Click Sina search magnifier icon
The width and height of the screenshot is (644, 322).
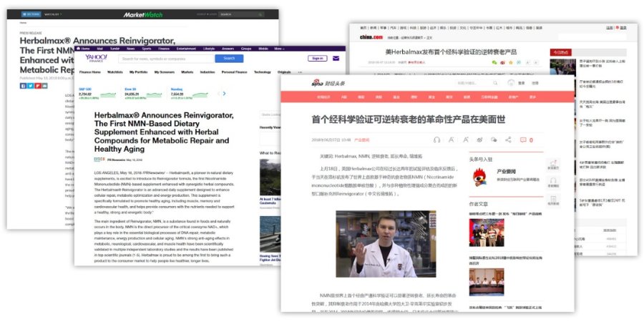pyautogui.click(x=495, y=83)
